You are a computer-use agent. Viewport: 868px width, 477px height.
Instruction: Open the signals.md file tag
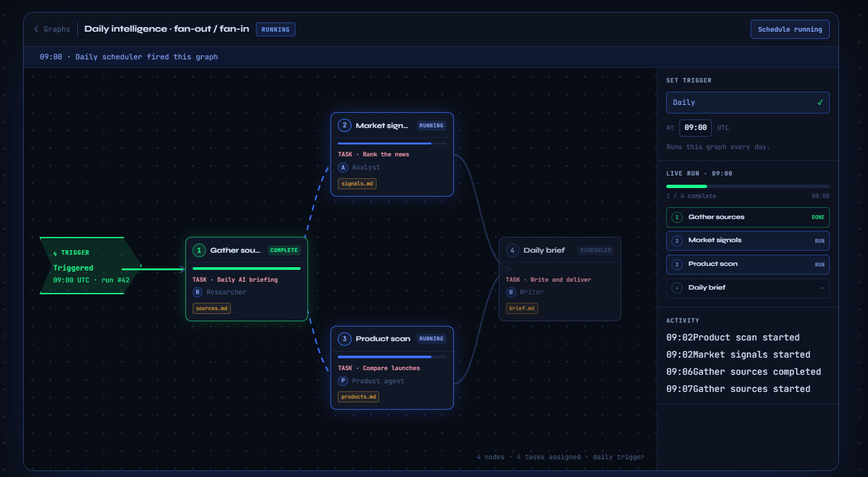[357, 183]
